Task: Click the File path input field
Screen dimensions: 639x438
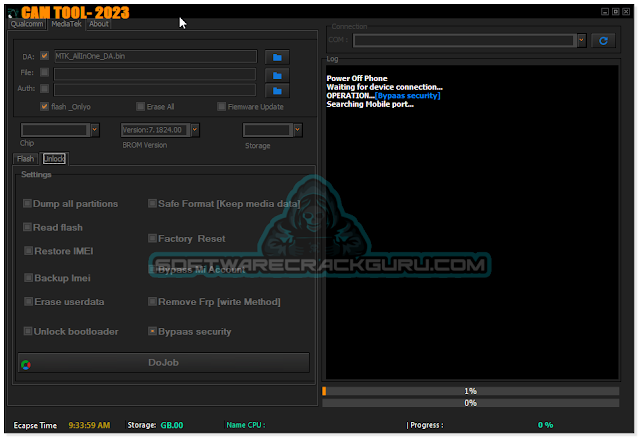Action: point(155,74)
